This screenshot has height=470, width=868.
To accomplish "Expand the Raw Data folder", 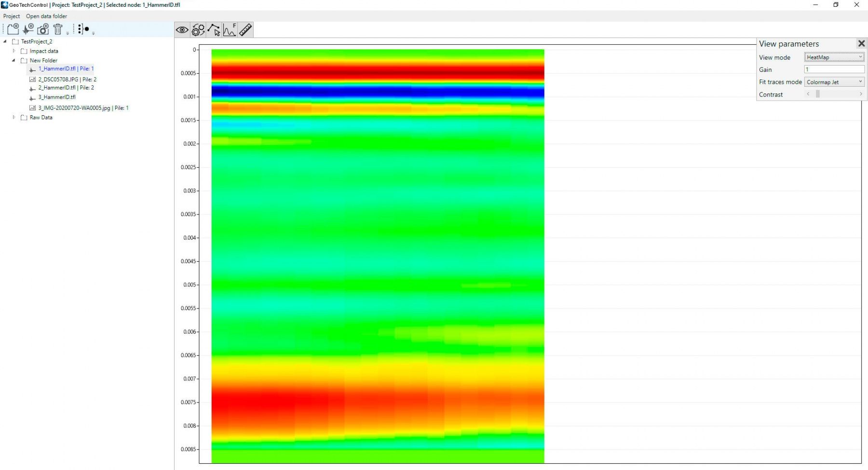I will 14,117.
